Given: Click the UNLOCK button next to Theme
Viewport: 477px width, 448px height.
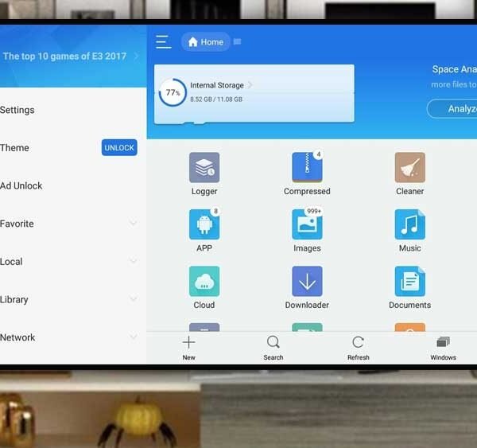Looking at the screenshot, I should (x=119, y=148).
